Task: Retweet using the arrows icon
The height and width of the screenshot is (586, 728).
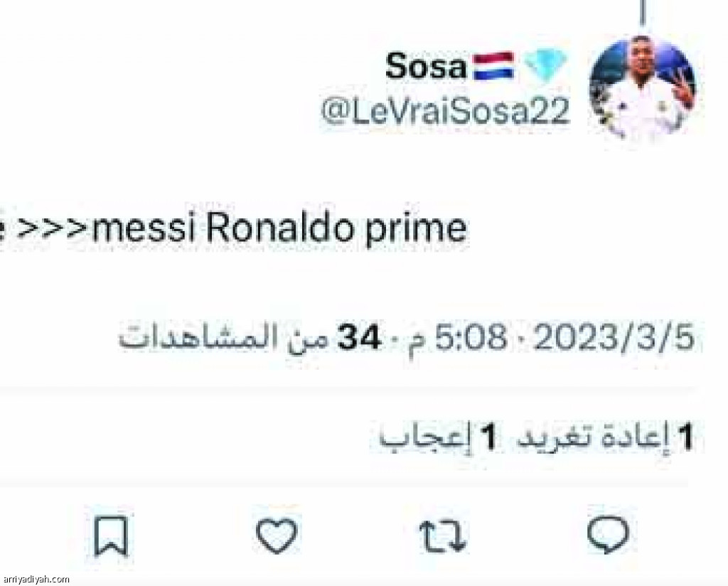Action: tap(442, 536)
